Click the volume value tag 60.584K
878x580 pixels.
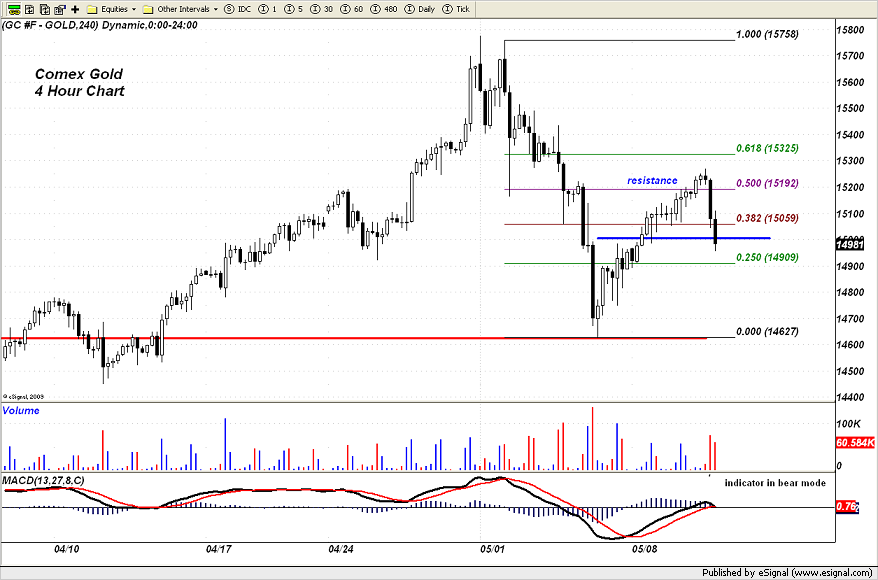click(854, 443)
